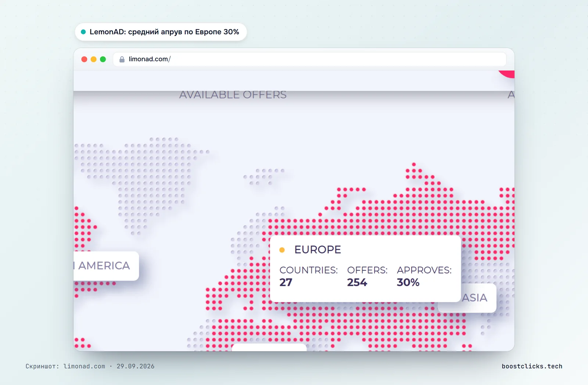588x385 pixels.
Task: Click the approves value 30%
Action: tap(408, 283)
